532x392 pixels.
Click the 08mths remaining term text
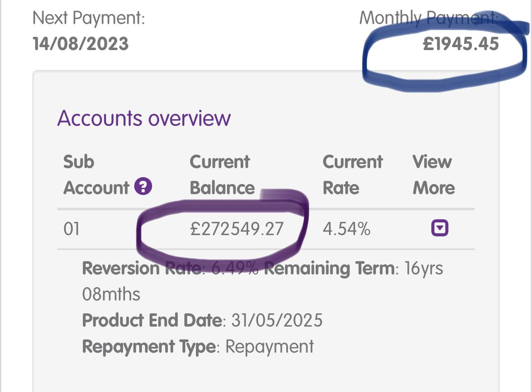coord(111,294)
